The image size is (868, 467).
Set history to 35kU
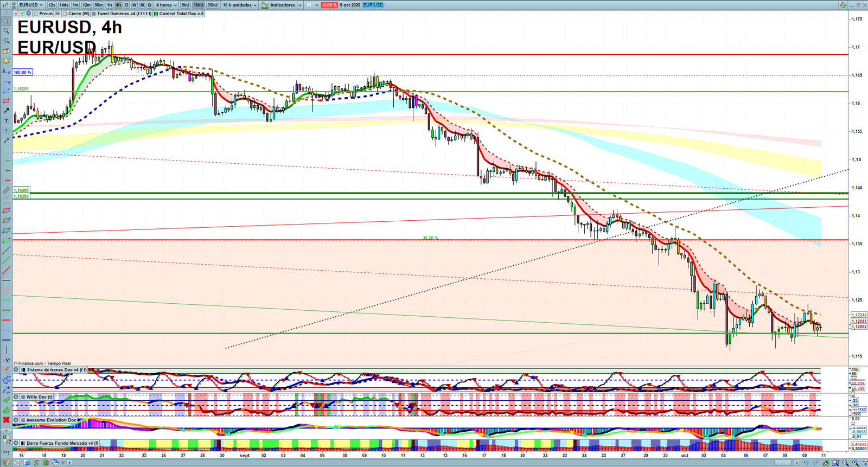click(x=212, y=5)
